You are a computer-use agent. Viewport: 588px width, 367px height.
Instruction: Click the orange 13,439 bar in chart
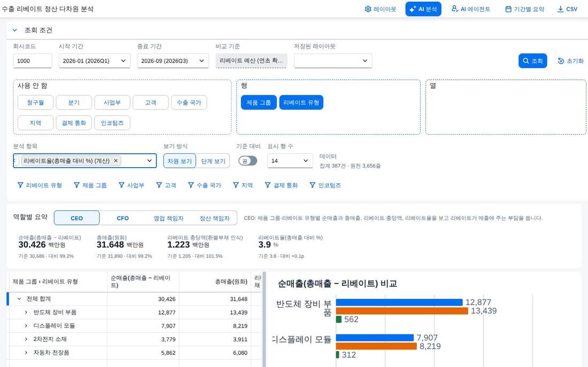(x=402, y=311)
